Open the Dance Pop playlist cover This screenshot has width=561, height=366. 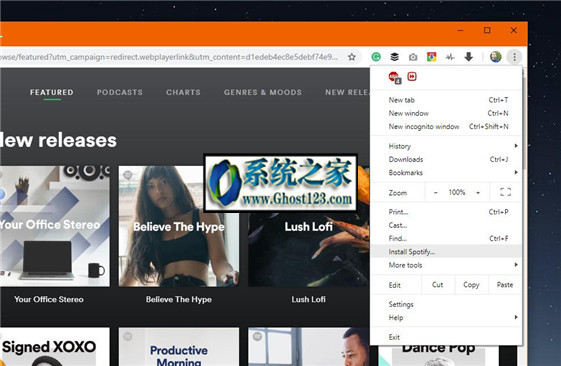click(x=438, y=356)
